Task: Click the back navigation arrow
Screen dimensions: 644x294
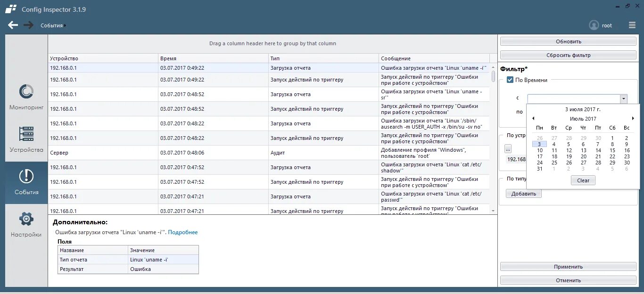Action: (13, 25)
